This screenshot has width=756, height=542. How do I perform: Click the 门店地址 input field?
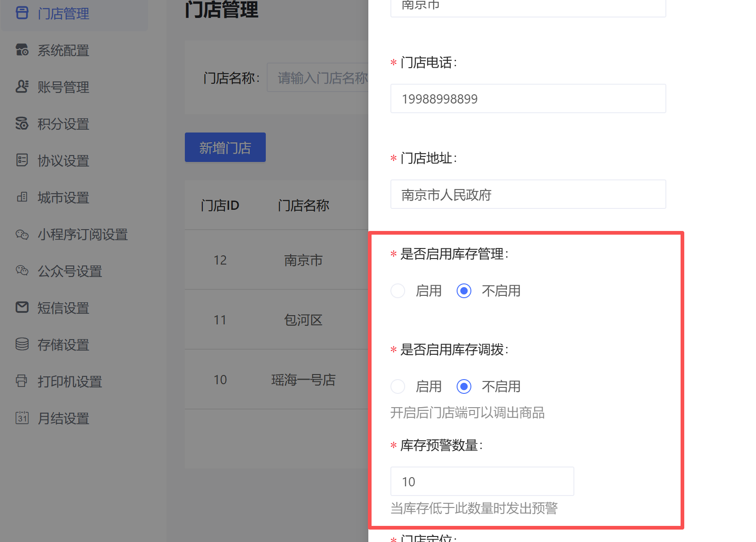528,194
